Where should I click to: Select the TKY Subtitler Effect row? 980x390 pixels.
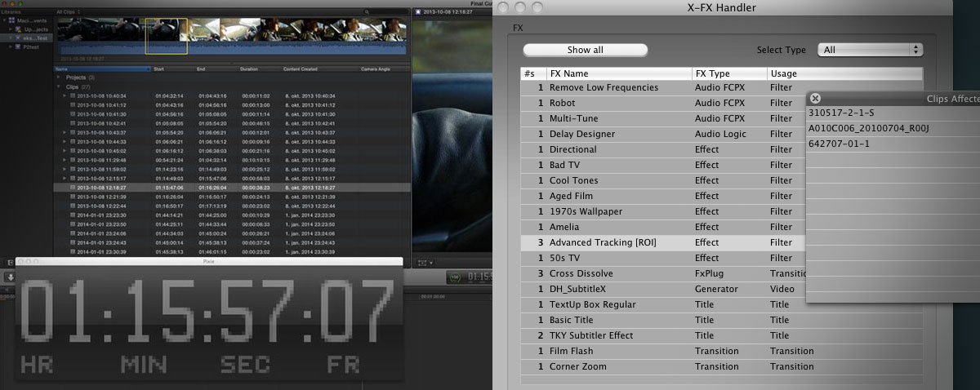722,335
